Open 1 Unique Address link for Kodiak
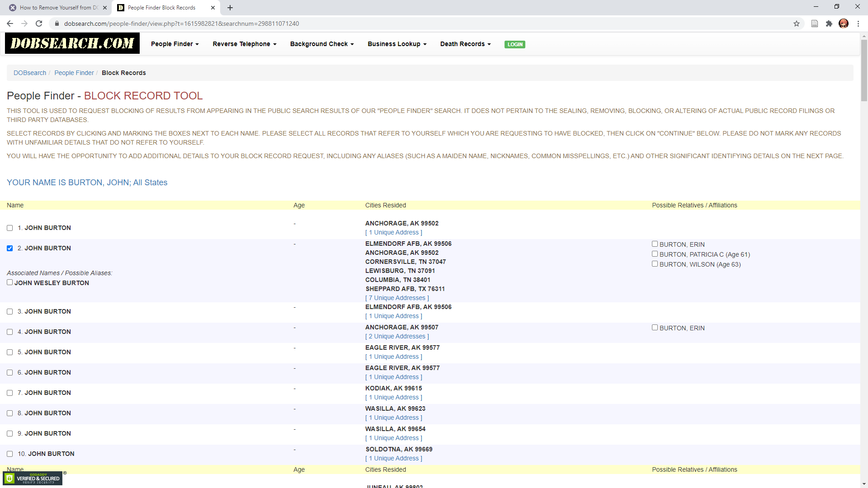The image size is (868, 488). pyautogui.click(x=394, y=397)
